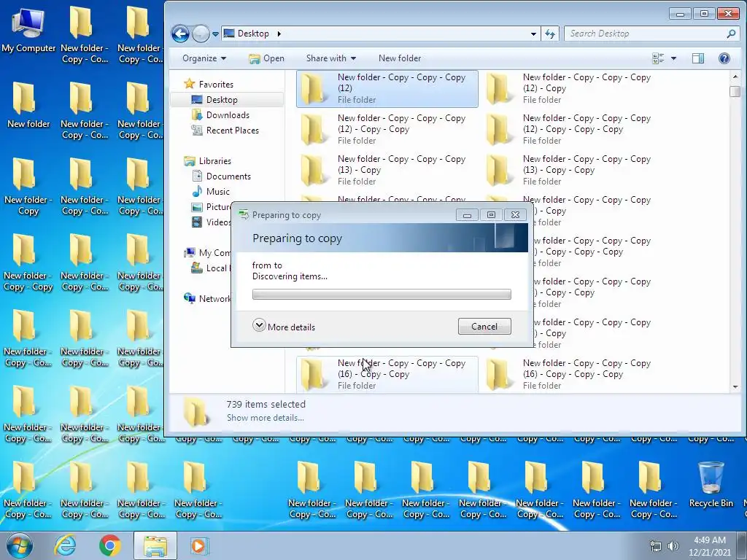Viewport: 747px width, 560px height.
Task: Open the Windows Start menu
Action: 20,545
